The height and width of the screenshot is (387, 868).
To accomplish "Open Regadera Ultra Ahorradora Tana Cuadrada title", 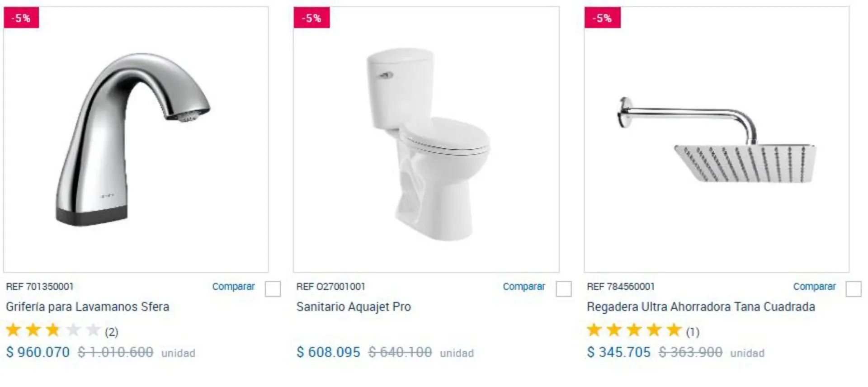I will click(x=701, y=307).
